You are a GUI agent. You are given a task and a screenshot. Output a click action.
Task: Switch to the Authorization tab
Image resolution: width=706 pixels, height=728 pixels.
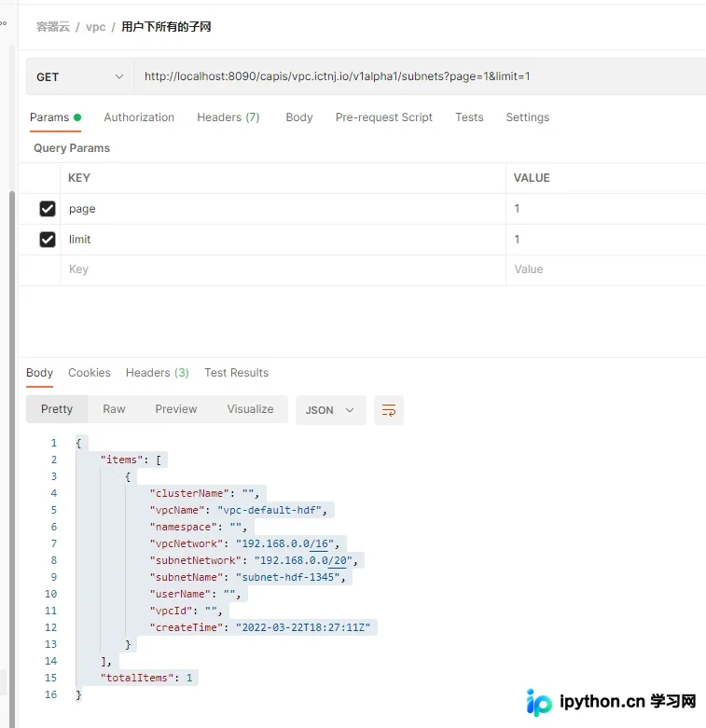coord(139,117)
